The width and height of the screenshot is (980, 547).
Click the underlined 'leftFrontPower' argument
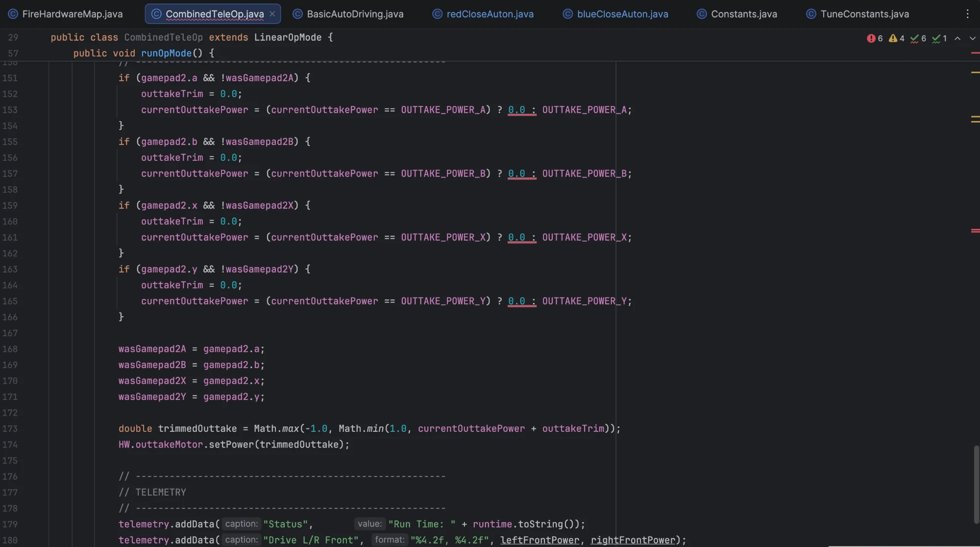[x=539, y=540]
